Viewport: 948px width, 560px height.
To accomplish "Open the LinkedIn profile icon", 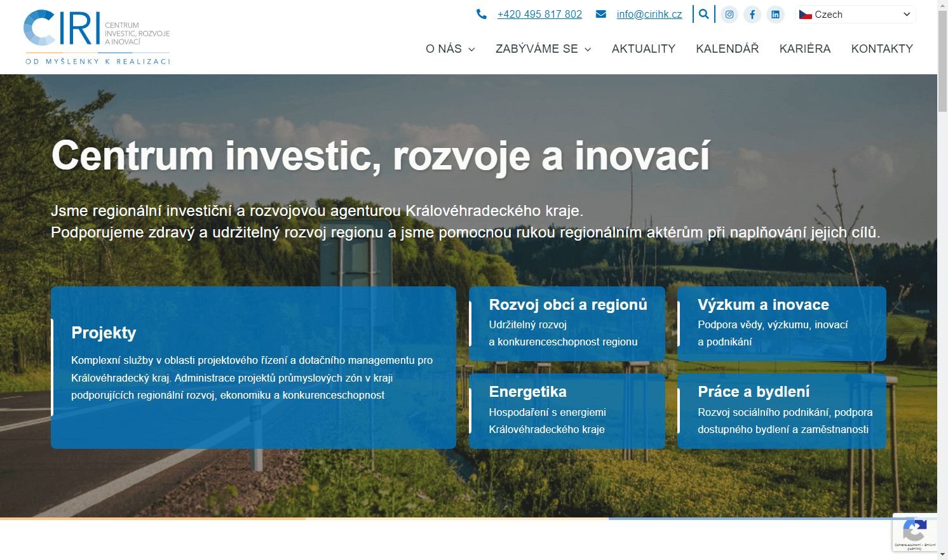I will tap(775, 15).
